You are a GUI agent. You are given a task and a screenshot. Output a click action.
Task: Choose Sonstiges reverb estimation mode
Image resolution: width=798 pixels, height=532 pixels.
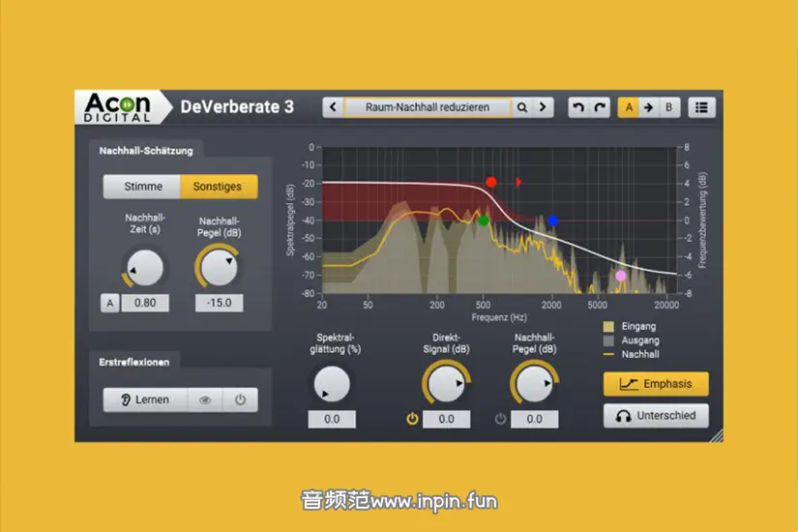pyautogui.click(x=219, y=187)
